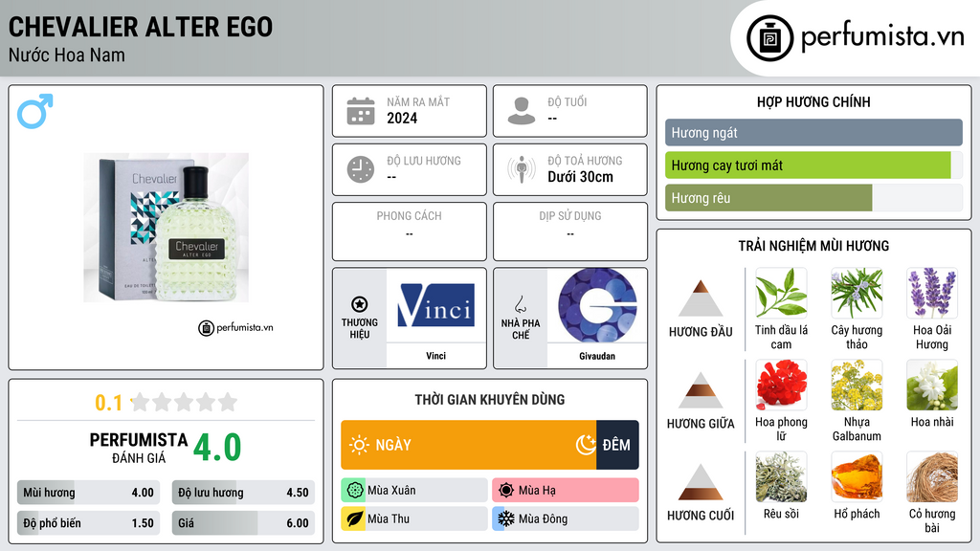Click the Độ lưu hương 4.50 rating bar

pos(243,493)
